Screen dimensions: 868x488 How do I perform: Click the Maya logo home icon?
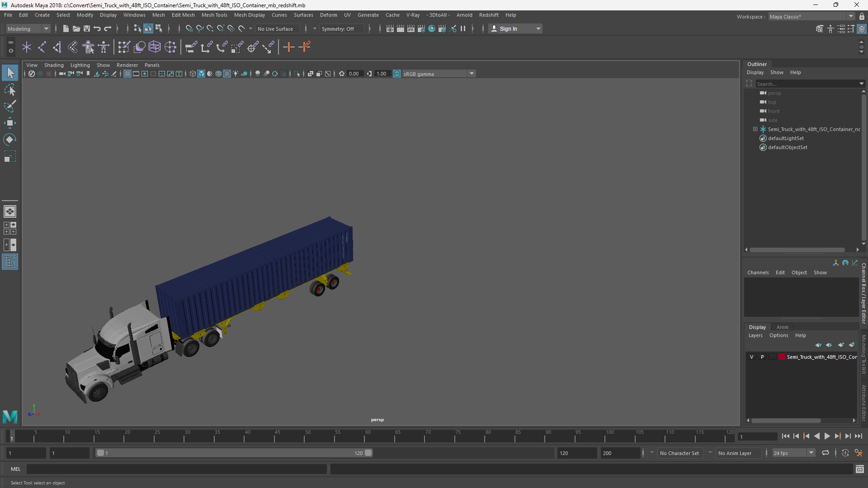pyautogui.click(x=10, y=416)
